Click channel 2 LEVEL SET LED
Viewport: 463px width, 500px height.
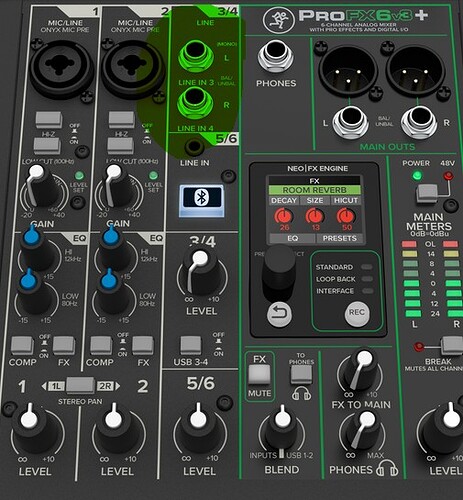click(153, 175)
